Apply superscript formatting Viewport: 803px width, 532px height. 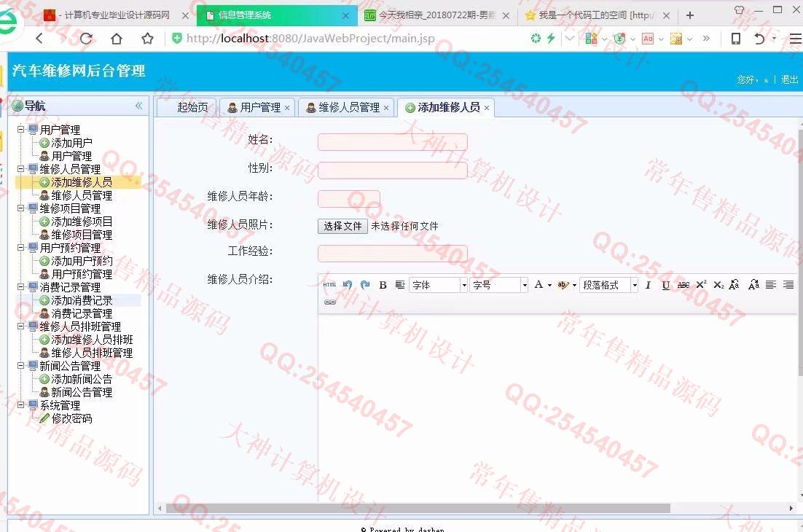701,285
